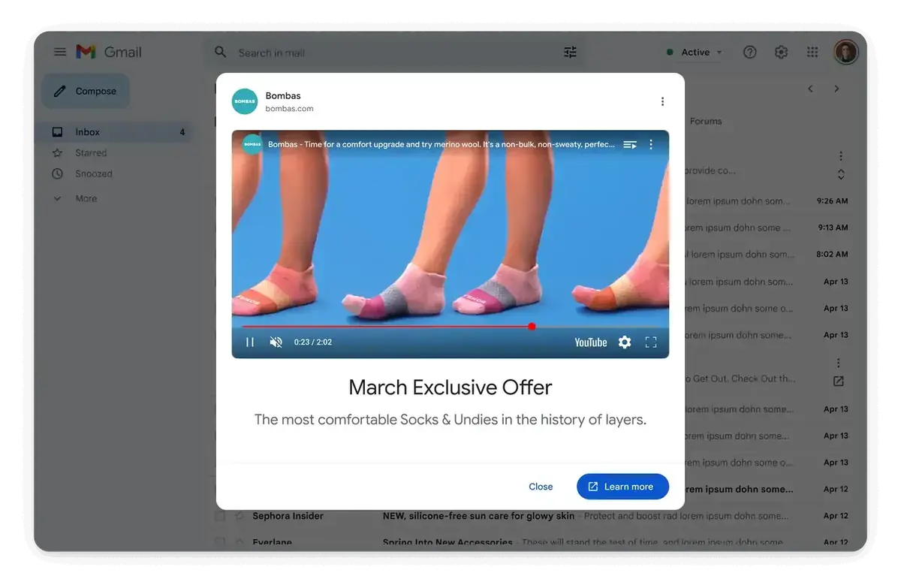Viewport: 901px width, 588px height.
Task: Open the video title three-dot menu
Action: coord(651,144)
